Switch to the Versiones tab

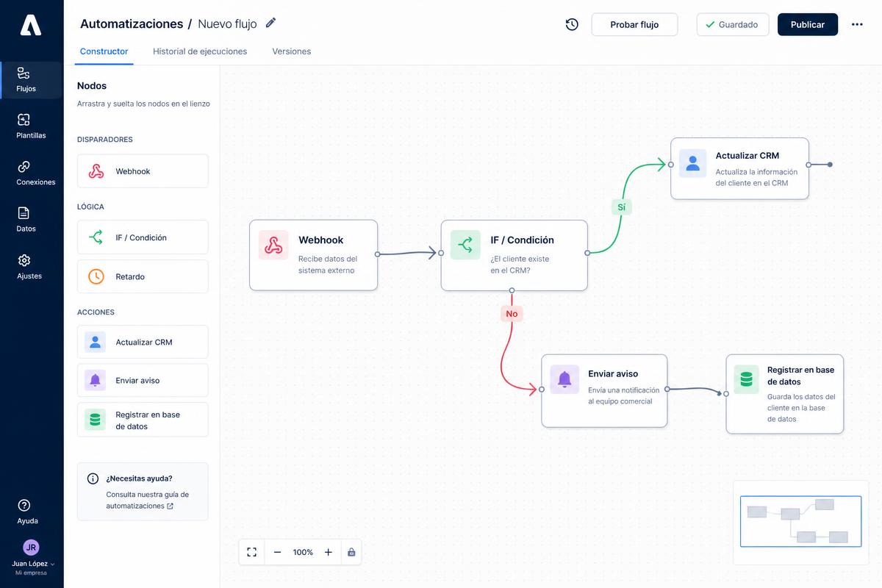tap(291, 51)
